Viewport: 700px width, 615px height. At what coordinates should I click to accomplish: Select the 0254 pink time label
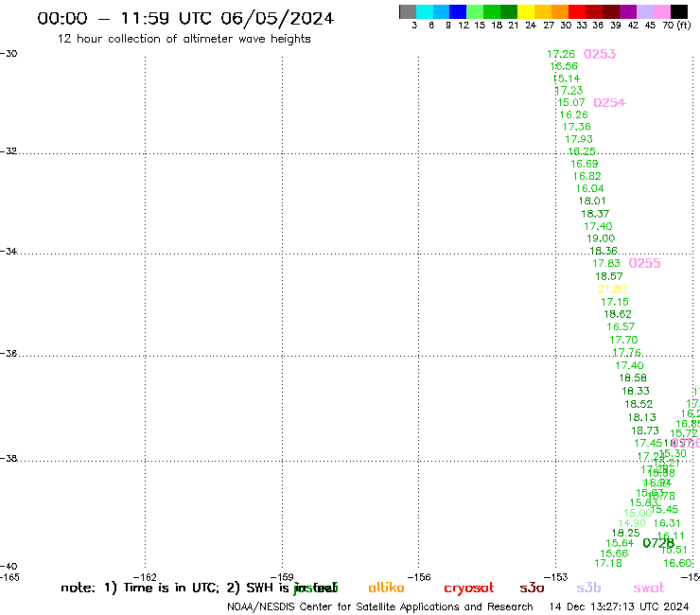click(609, 103)
